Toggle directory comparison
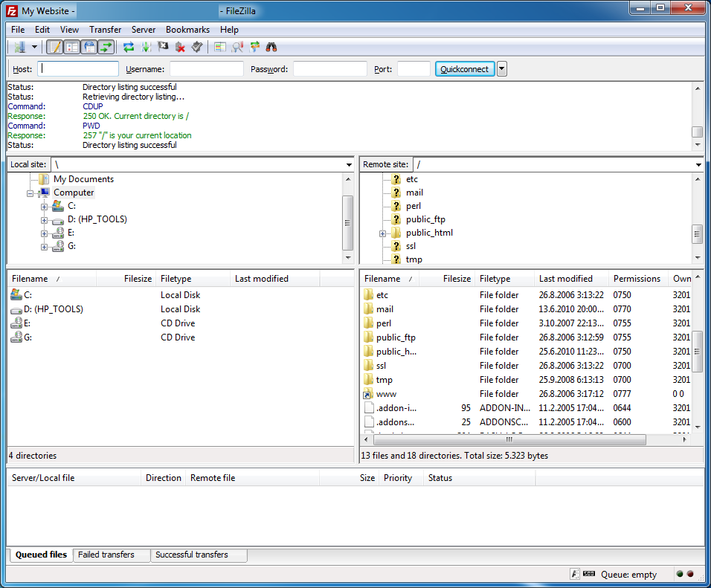 pos(237,47)
